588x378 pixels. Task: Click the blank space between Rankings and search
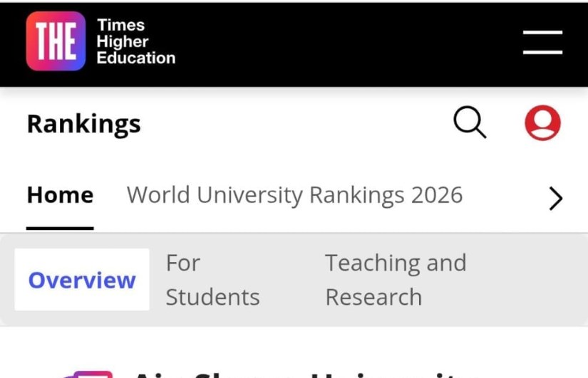(x=292, y=124)
